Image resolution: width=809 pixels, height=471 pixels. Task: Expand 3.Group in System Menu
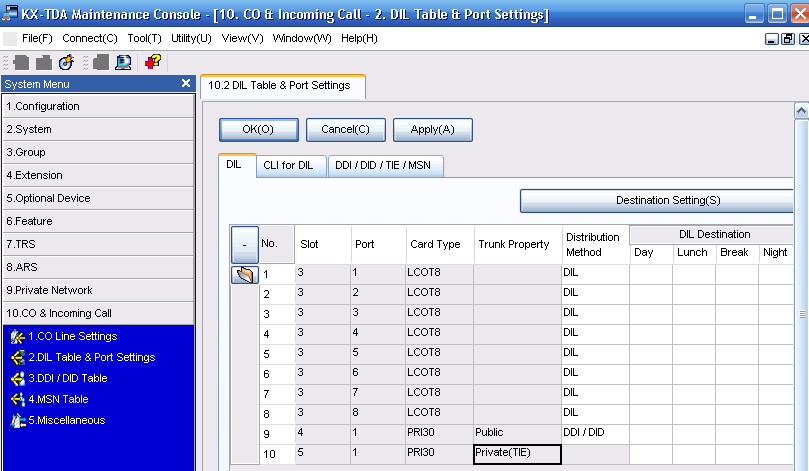98,152
